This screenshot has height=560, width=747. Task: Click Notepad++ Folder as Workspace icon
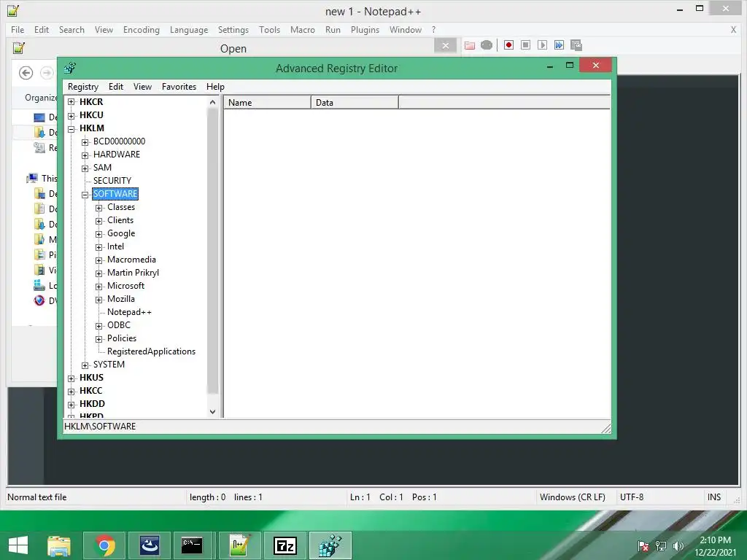tap(470, 45)
